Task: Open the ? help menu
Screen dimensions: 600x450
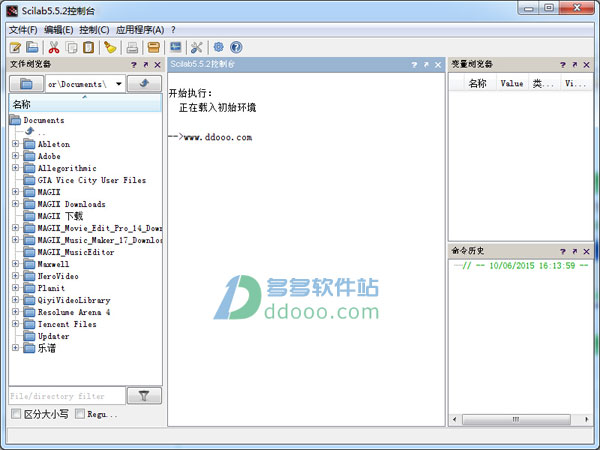Action: point(173,30)
